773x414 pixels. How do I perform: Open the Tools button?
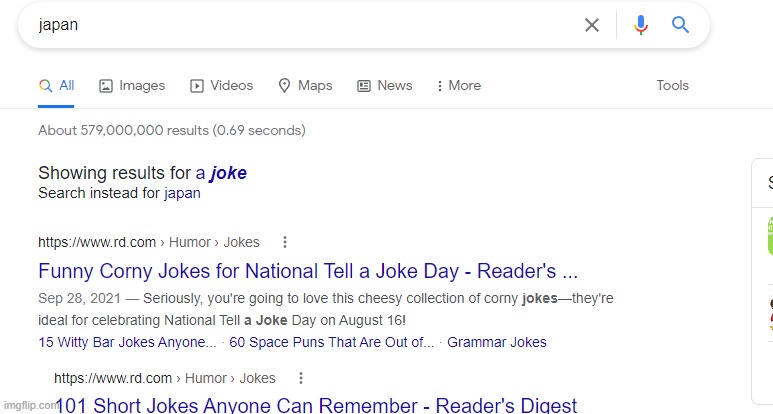(672, 85)
